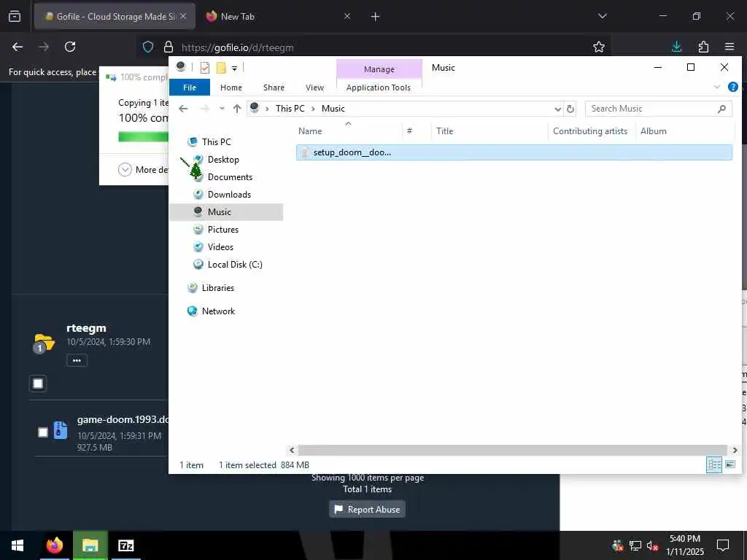The height and width of the screenshot is (560, 747).
Task: Click New folder icon in Explorer title bar
Action: [x=221, y=68]
